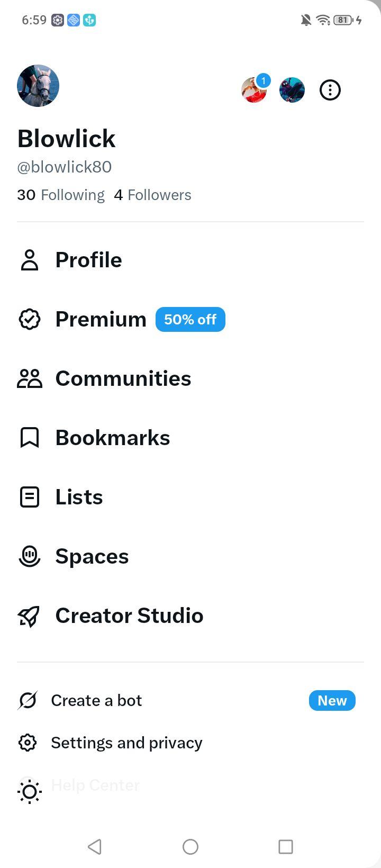Tap the Android back navigation button

pos(95,847)
